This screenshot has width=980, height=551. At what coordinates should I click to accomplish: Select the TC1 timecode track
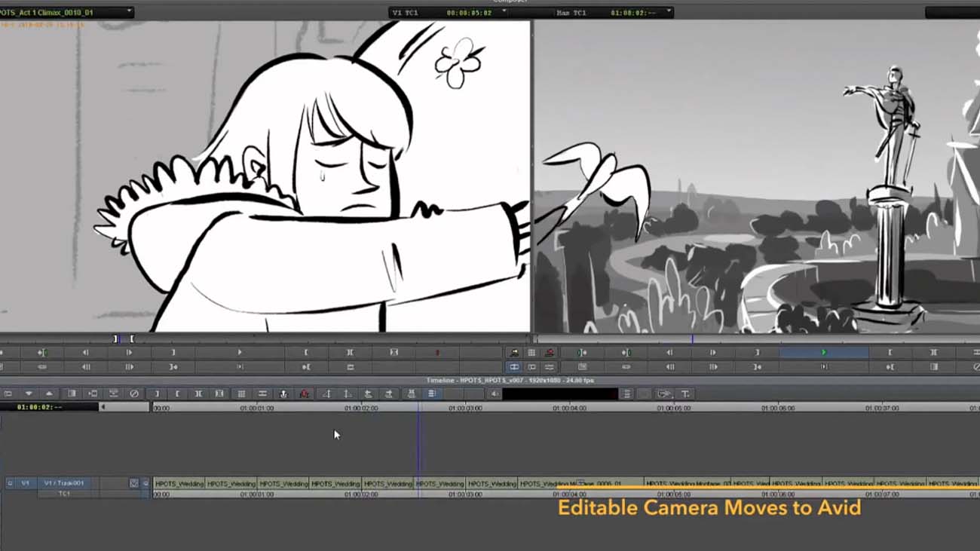(64, 494)
